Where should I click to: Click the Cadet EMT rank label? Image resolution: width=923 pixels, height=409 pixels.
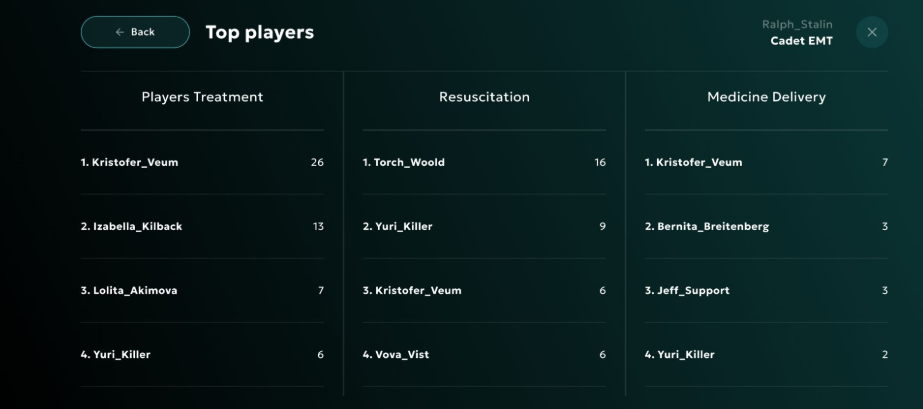801,41
